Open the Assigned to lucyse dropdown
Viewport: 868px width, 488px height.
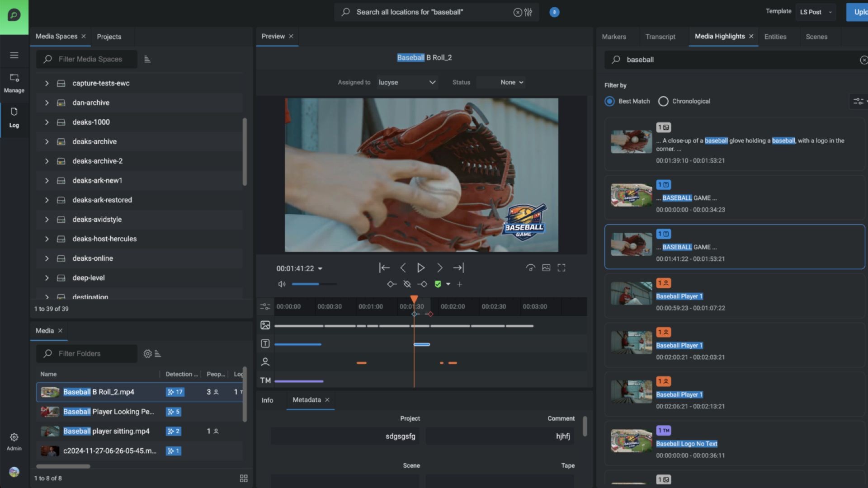point(407,82)
